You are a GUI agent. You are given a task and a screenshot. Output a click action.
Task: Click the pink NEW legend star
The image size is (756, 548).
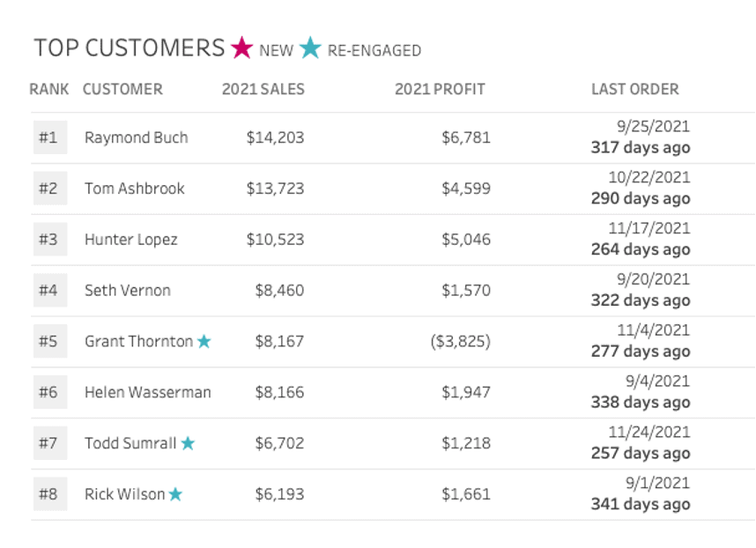point(241,48)
